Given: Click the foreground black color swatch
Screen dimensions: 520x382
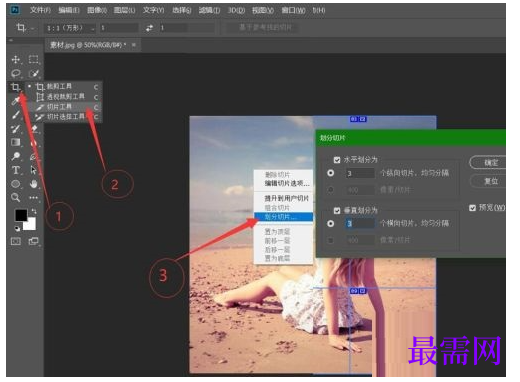Looking at the screenshot, I should point(21,215).
